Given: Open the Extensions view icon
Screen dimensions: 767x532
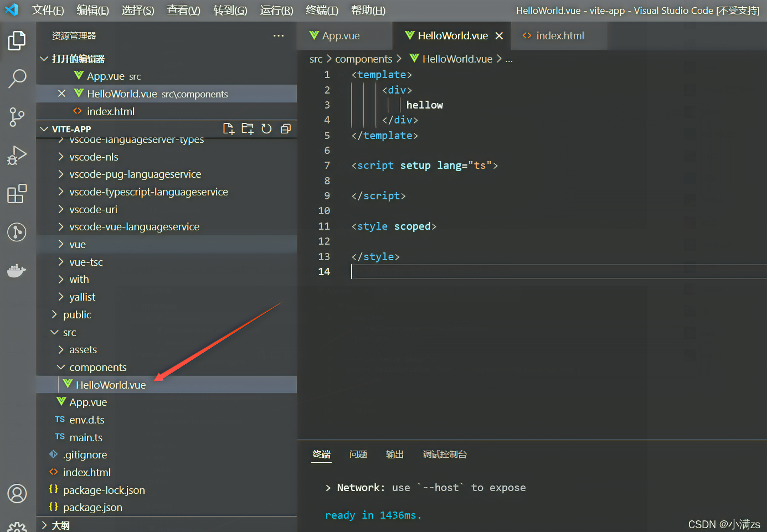Looking at the screenshot, I should 17,194.
